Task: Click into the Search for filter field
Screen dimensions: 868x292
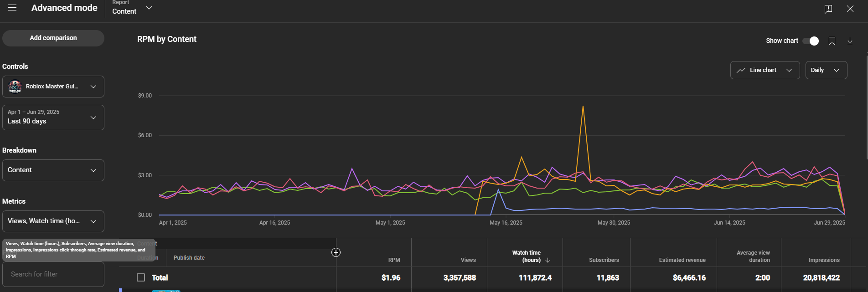Action: (53, 274)
